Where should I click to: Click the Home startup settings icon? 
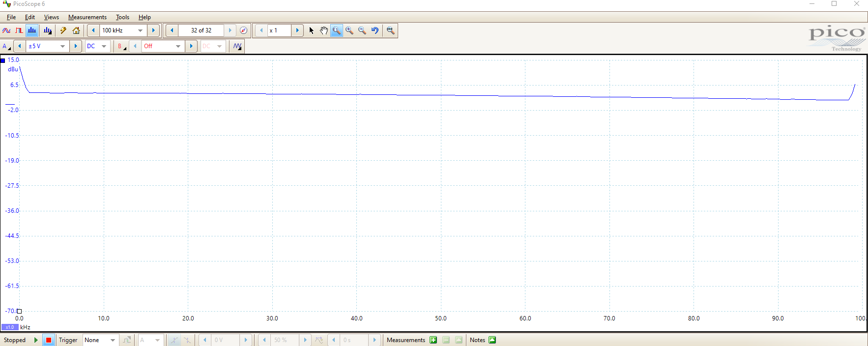pyautogui.click(x=76, y=30)
